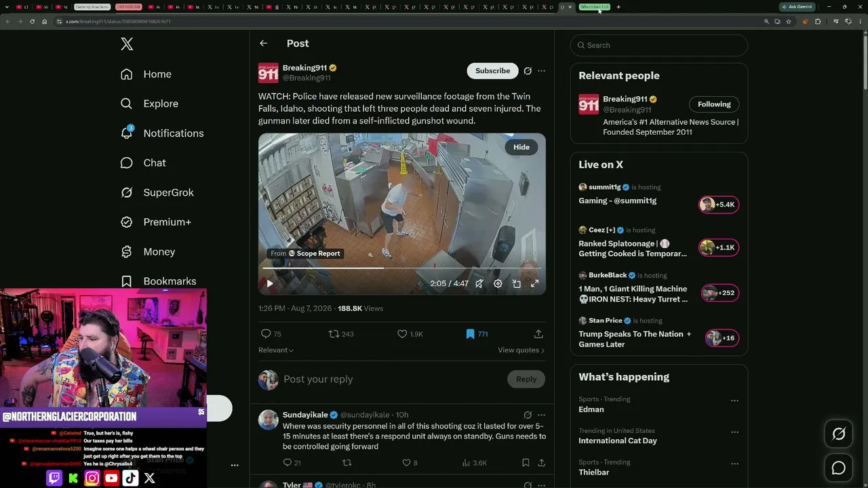Open more options for Edman trend

734,401
